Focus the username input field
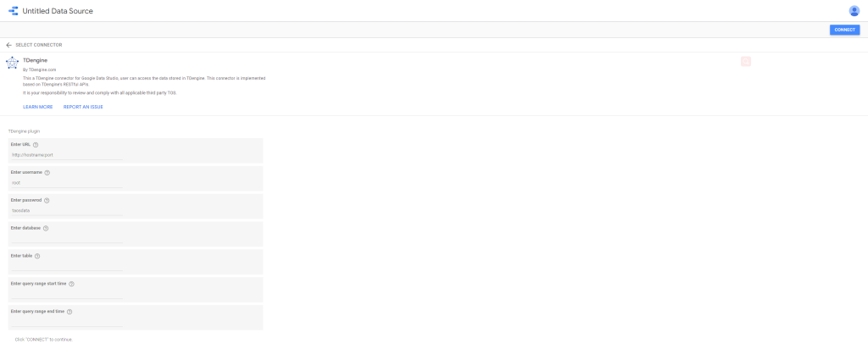The image size is (868, 361). coord(66,183)
